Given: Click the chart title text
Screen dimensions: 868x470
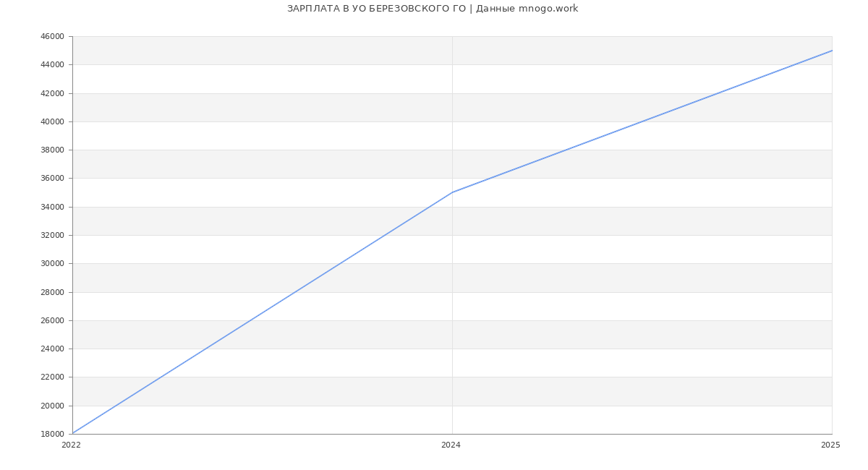Looking at the screenshot, I should 433,9.
